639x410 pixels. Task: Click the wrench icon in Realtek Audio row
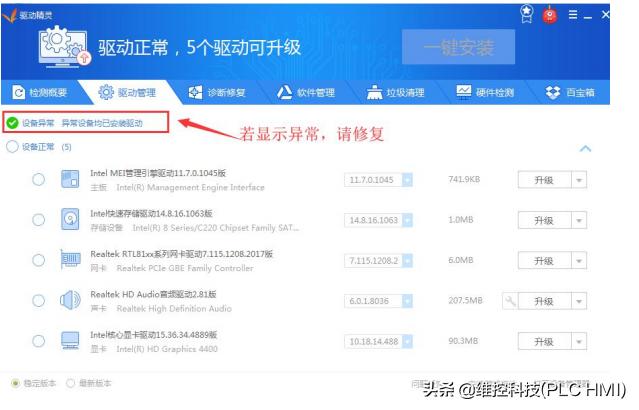(x=510, y=301)
